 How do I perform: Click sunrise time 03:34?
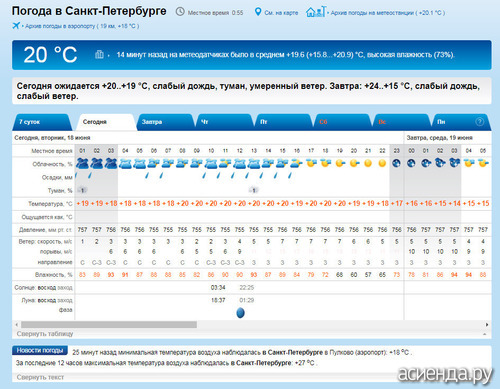pyautogui.click(x=218, y=287)
